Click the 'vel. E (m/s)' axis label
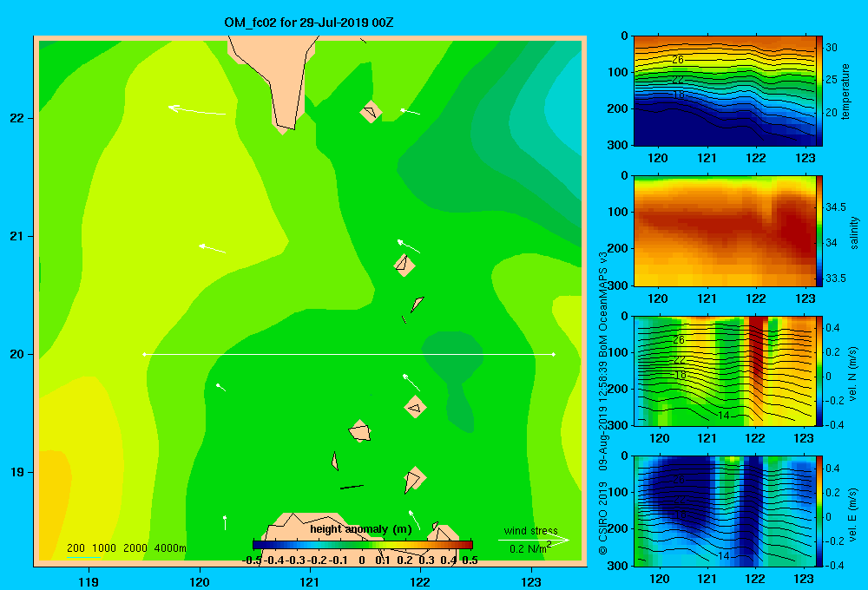 click(x=853, y=514)
